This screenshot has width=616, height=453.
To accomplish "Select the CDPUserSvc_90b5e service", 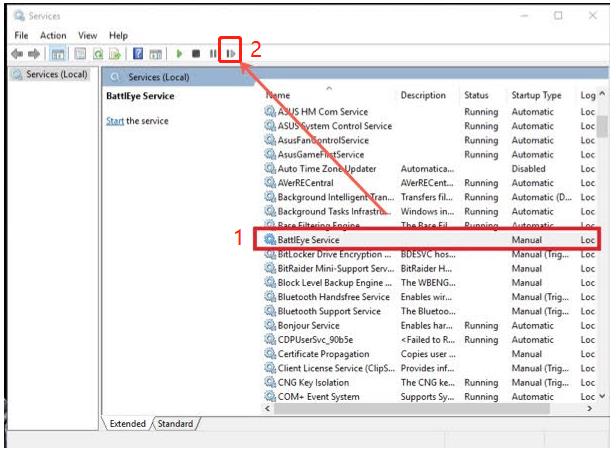I will click(x=429, y=339).
